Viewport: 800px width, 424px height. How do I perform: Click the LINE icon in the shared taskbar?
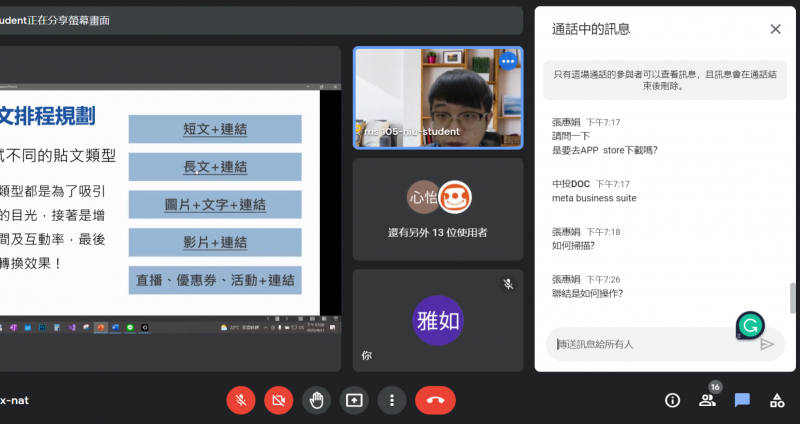coord(130,328)
